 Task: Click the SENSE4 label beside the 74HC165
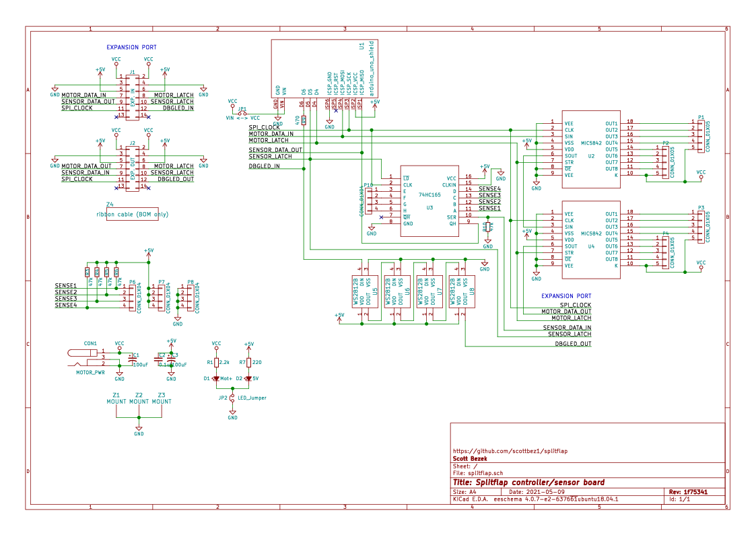coord(489,189)
